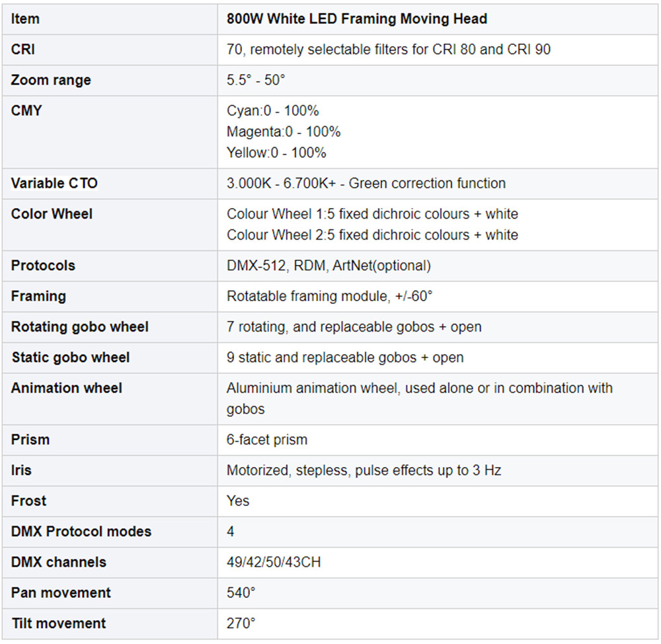Image resolution: width=661 pixels, height=644 pixels.
Task: Click the 'Item' header cell
Action: [x=110, y=19]
